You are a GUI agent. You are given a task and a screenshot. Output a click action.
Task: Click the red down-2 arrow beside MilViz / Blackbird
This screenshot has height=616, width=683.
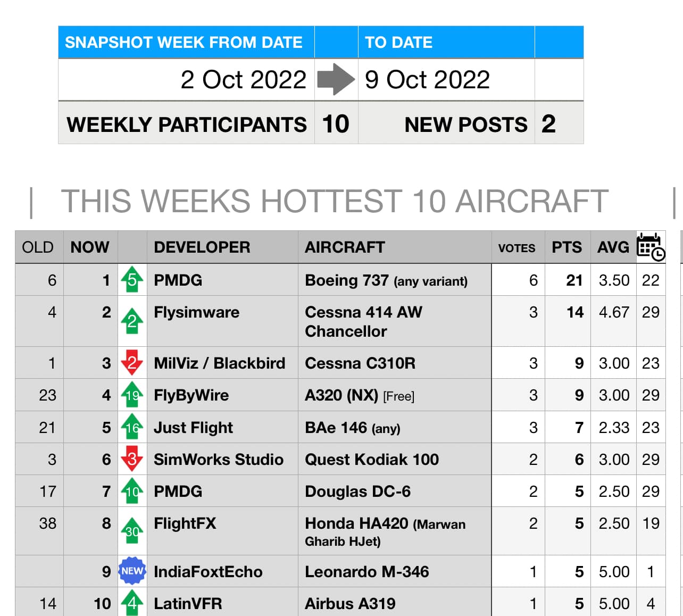point(132,363)
